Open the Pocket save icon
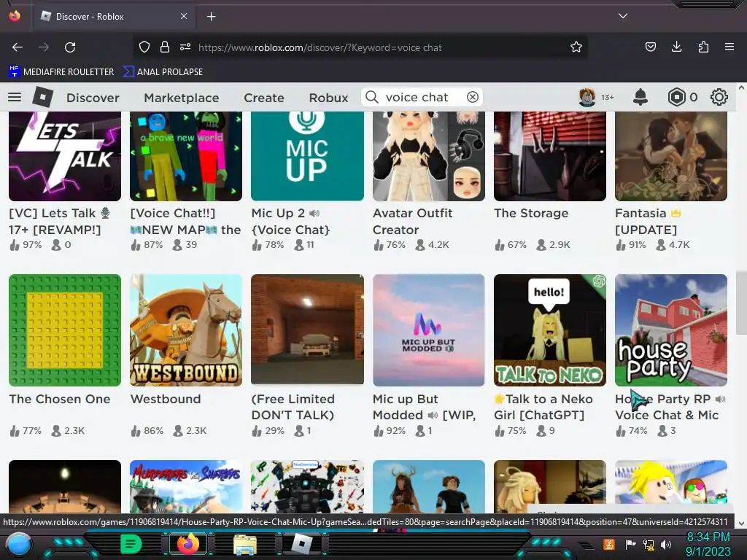This screenshot has width=747, height=560. (650, 47)
